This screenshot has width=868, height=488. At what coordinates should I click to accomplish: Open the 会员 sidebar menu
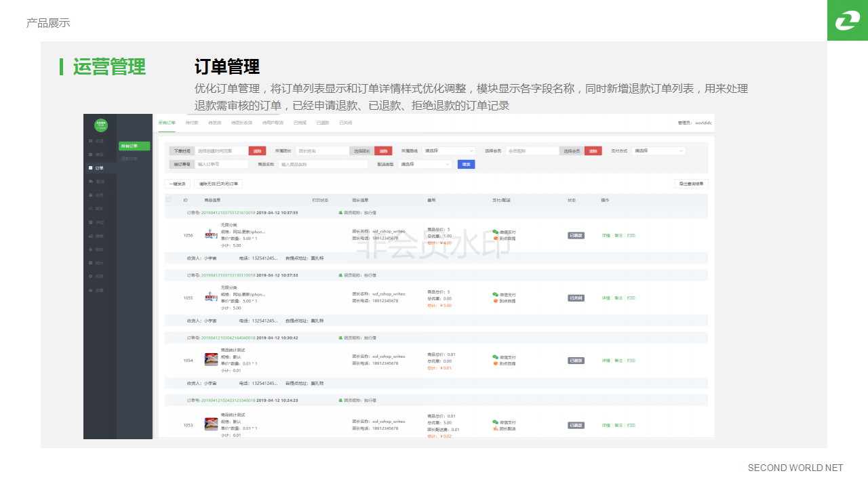click(x=99, y=195)
